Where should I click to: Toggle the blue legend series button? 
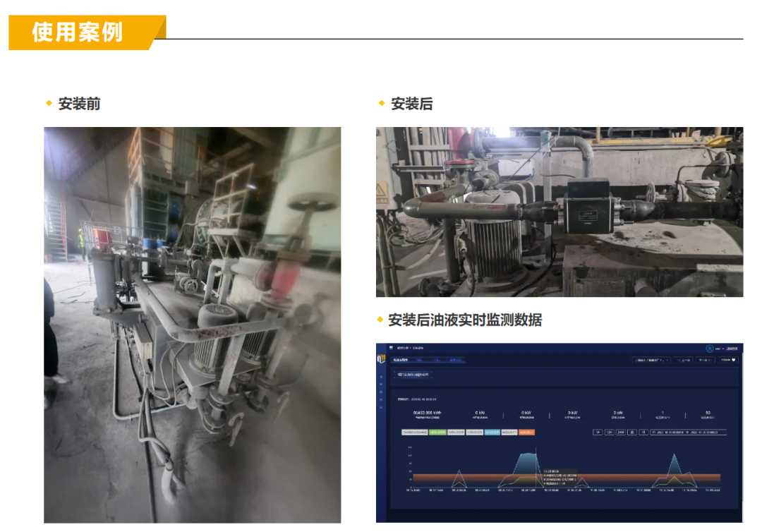point(492,433)
